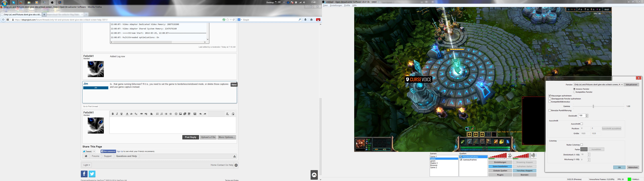Click the Post Reply button
The height and width of the screenshot is (181, 644).
pyautogui.click(x=191, y=137)
